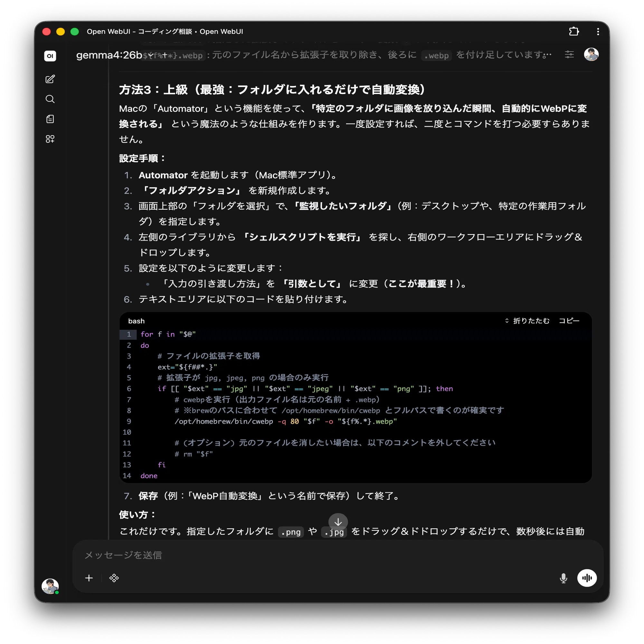Start voice mode with the waveform button
The height and width of the screenshot is (644, 644).
coord(587,578)
